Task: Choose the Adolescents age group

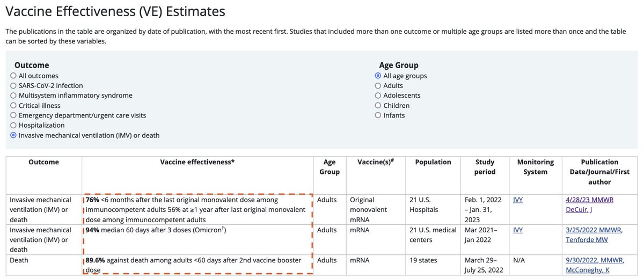Action: [x=378, y=96]
